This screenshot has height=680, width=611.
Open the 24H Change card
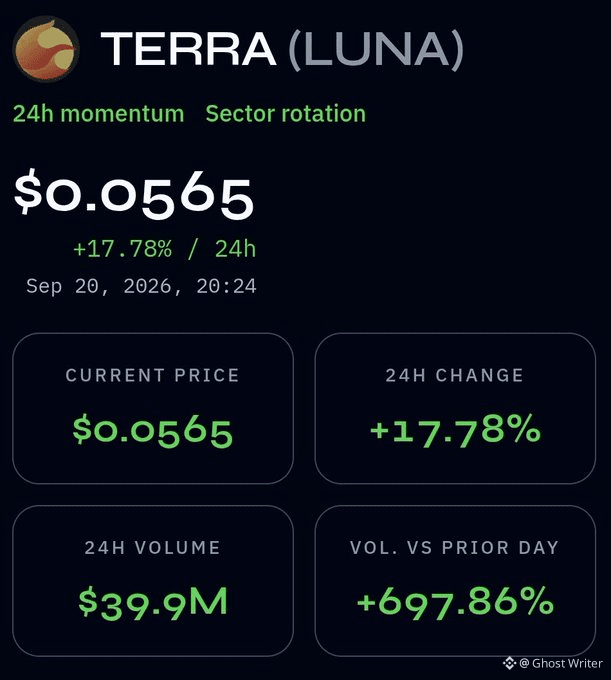[455, 408]
